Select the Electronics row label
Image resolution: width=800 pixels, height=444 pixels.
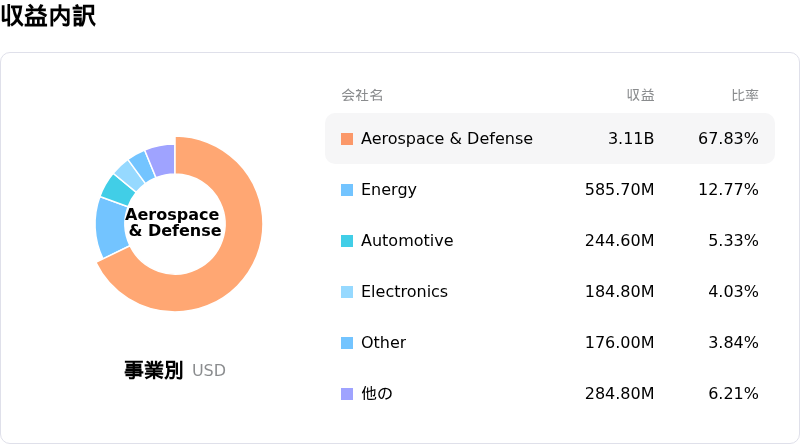click(405, 291)
